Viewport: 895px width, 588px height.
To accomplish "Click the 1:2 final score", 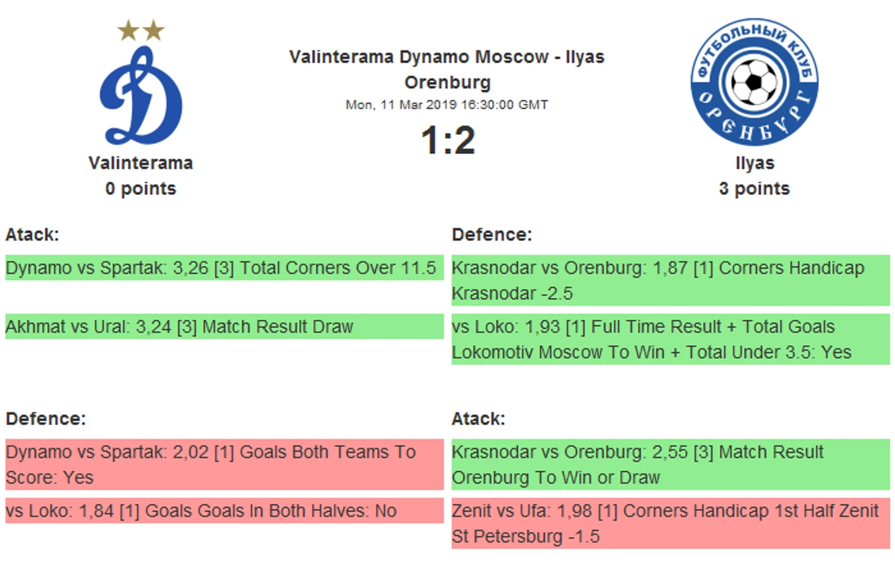I will tap(447, 140).
